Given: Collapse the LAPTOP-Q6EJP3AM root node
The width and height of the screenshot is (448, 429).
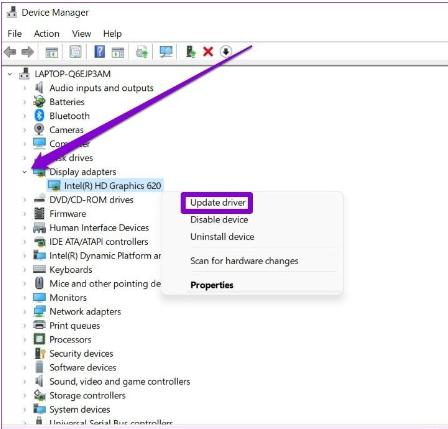Looking at the screenshot, I should click(x=10, y=74).
